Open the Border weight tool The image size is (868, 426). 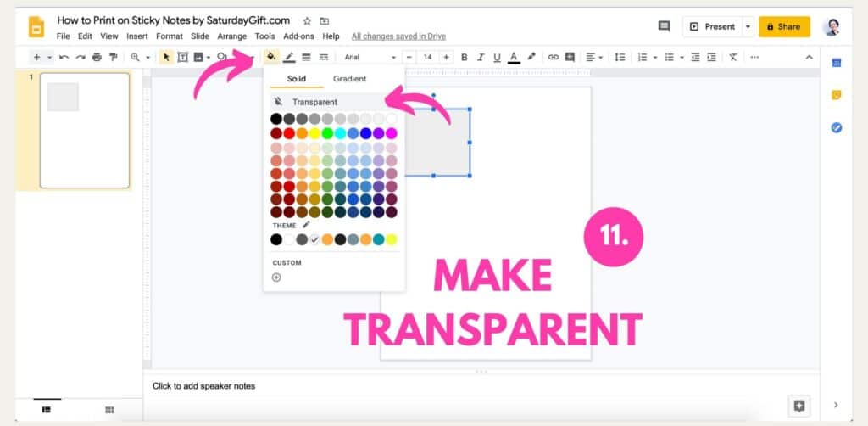(x=306, y=57)
